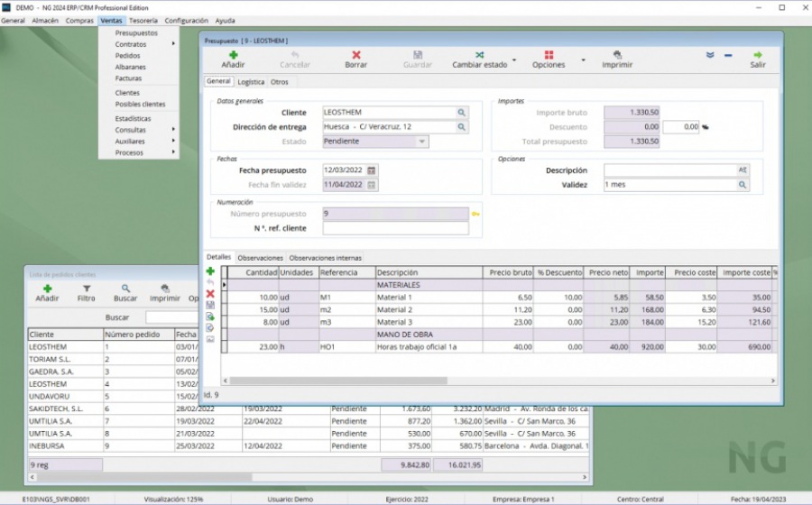Add a detail line with green plus icon
Viewport: 812px width, 505px height.
point(210,271)
